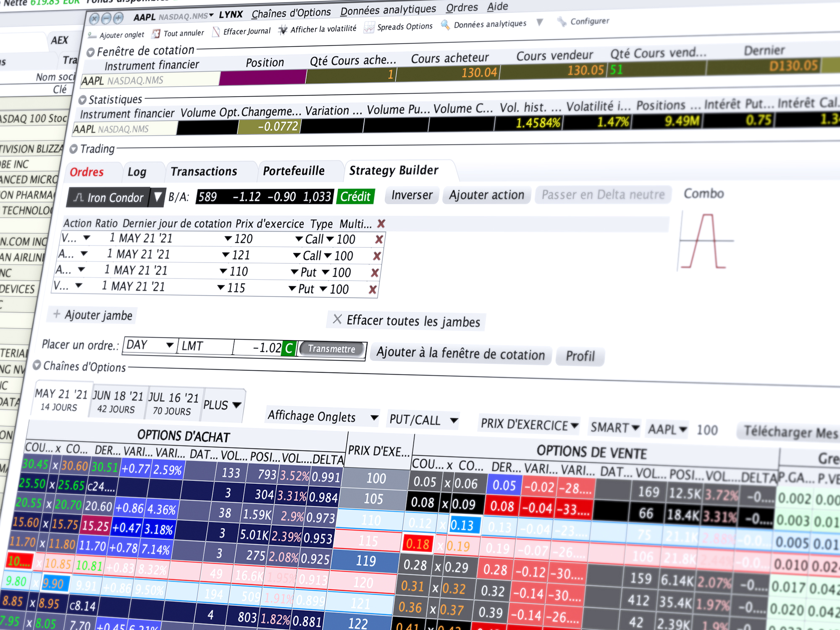Remove the 110 Put leg with its X
The height and width of the screenshot is (630, 840).
tap(375, 273)
